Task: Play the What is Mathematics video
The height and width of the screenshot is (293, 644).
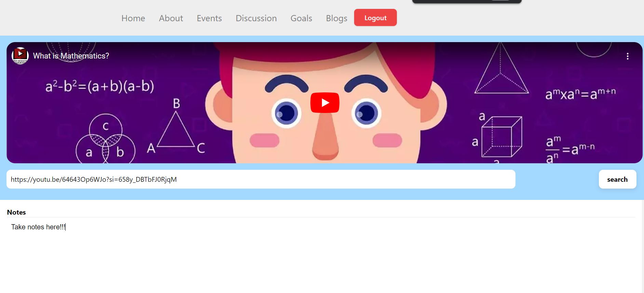Action: point(325,103)
